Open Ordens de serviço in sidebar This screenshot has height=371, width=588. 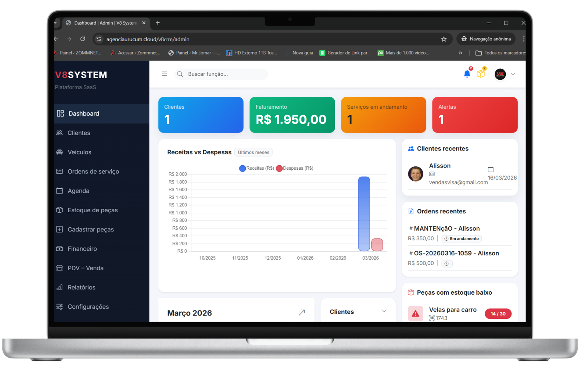(93, 172)
